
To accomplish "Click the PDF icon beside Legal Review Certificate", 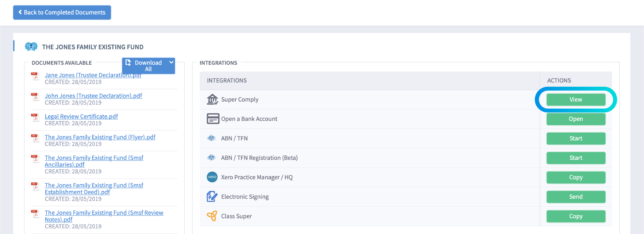I will pos(35,117).
